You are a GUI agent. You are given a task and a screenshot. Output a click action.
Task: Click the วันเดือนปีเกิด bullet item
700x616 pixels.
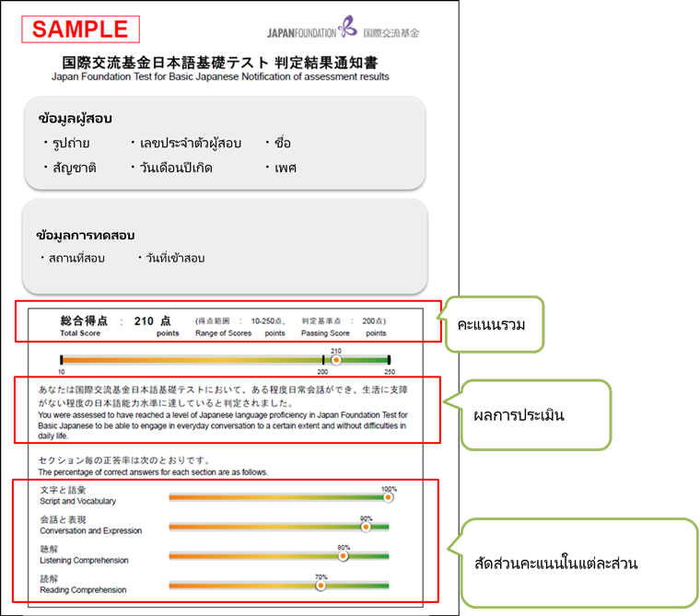[x=181, y=168]
